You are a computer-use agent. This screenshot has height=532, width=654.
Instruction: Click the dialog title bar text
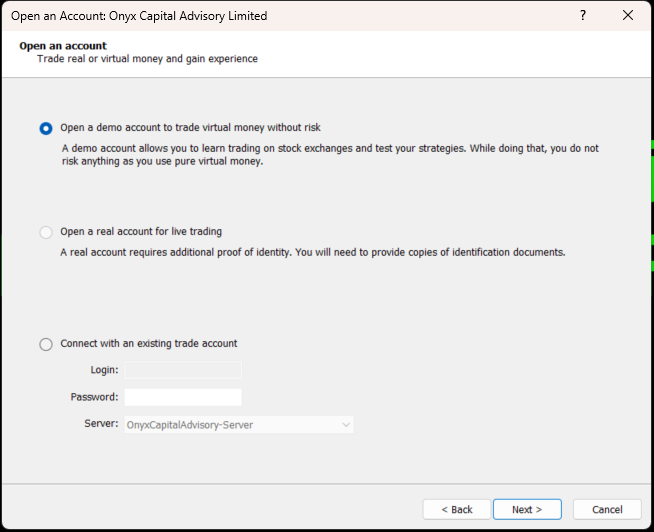tap(138, 16)
